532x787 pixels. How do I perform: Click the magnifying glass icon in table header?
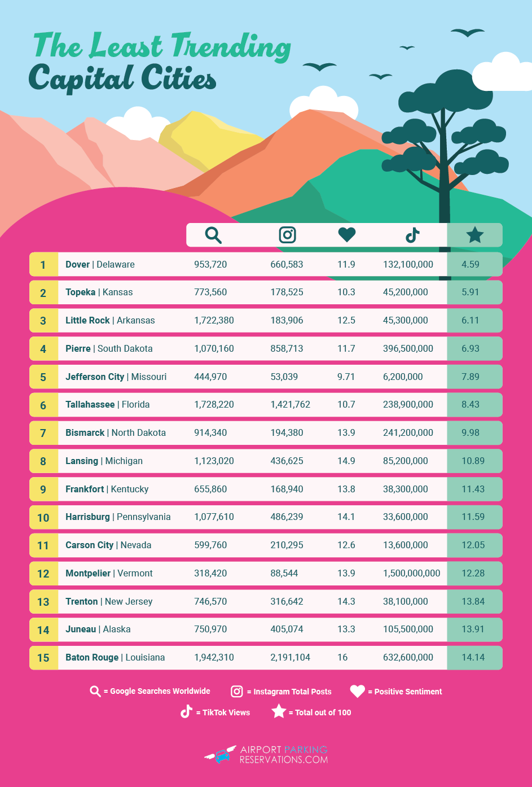(x=213, y=235)
